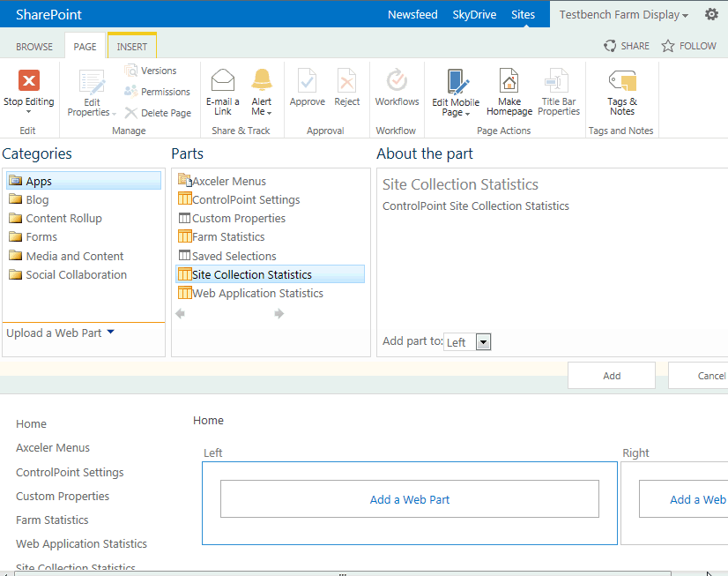Image resolution: width=728 pixels, height=576 pixels.
Task: Click the Add button
Action: [x=612, y=376]
